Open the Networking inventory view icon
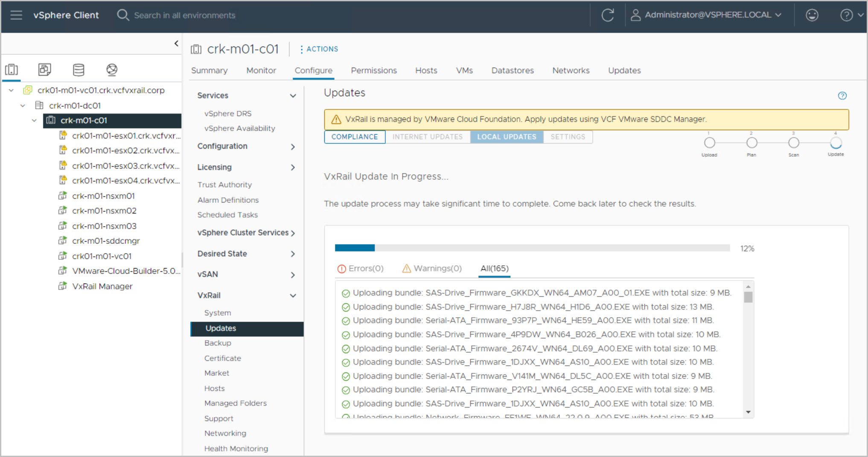The width and height of the screenshot is (868, 457). click(x=112, y=70)
